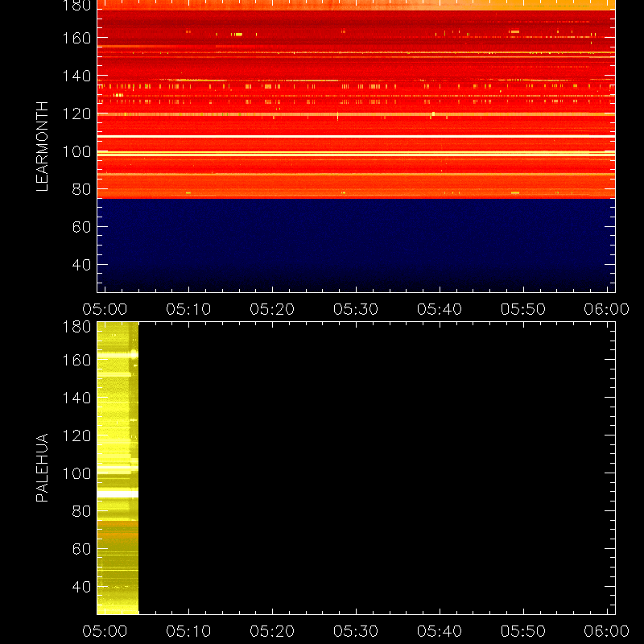644x644 pixels.
Task: Select 05:30 time label under Palehua plot
Action: (356, 631)
